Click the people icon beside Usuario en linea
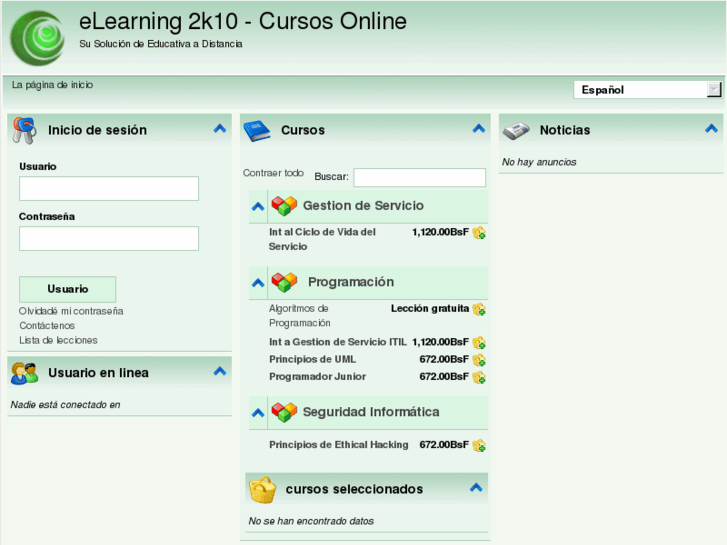The width and height of the screenshot is (727, 545). click(x=25, y=373)
